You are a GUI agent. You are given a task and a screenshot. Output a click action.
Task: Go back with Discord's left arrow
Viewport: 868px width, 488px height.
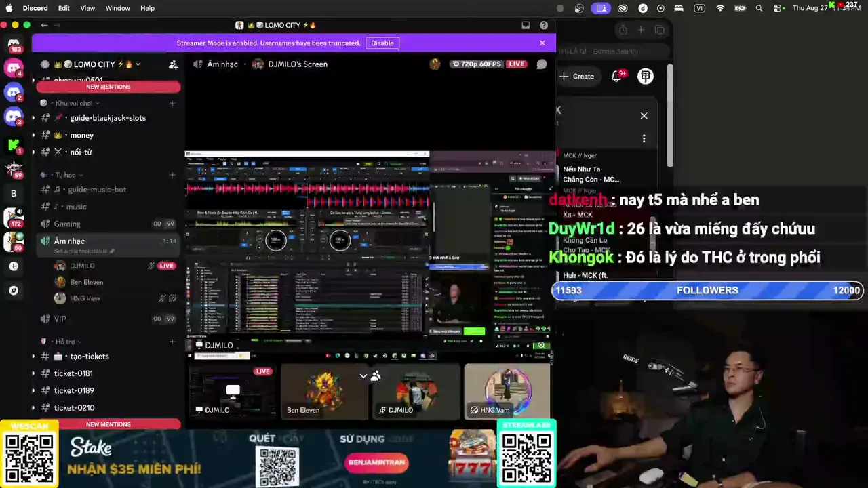[x=45, y=25]
